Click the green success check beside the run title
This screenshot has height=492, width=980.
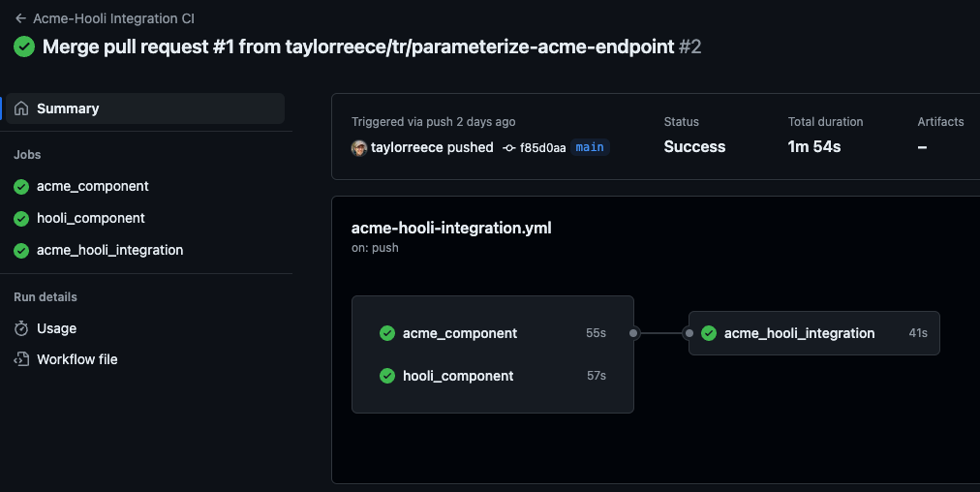(24, 46)
